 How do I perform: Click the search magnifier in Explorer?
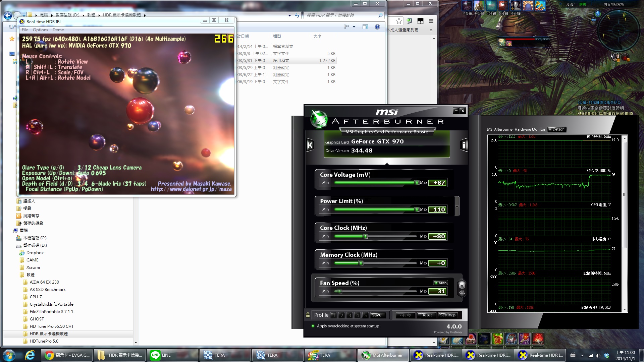pyautogui.click(x=380, y=15)
